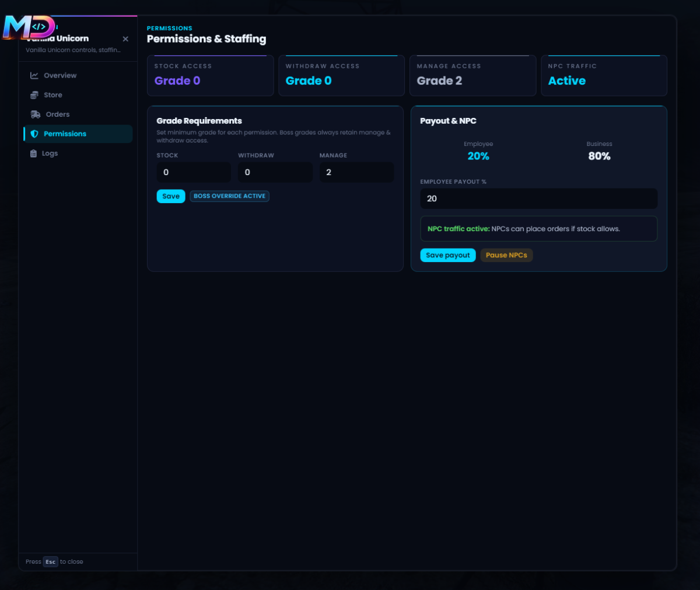This screenshot has width=700, height=590.
Task: Close the Vanilla Unicorn panel
Action: click(x=125, y=39)
